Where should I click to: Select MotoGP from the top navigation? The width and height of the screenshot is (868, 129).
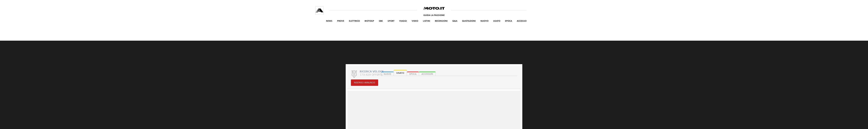(x=369, y=21)
